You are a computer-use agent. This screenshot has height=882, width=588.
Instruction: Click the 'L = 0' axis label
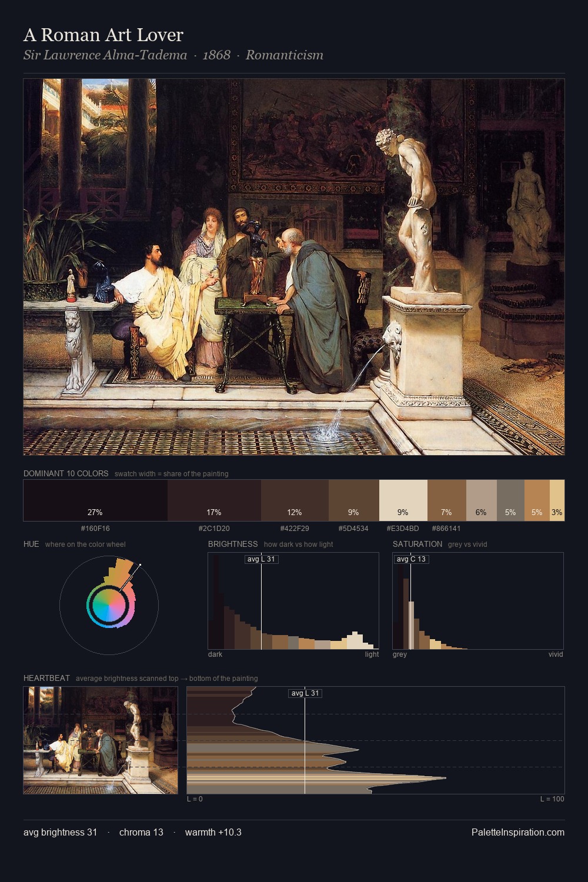coord(195,799)
